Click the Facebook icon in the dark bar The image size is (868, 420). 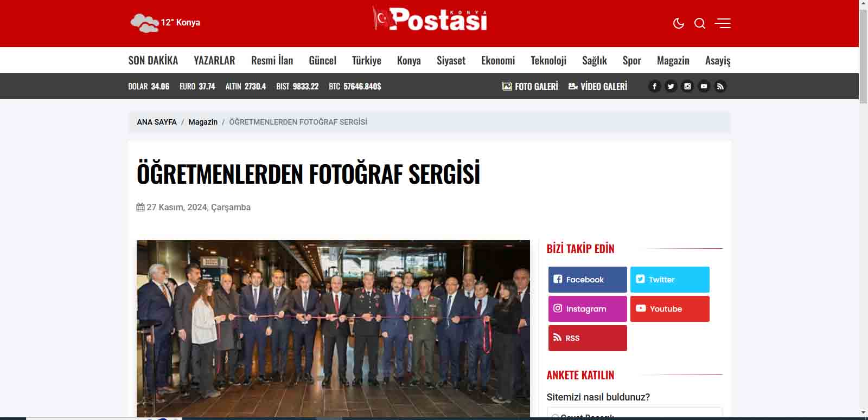pos(654,86)
